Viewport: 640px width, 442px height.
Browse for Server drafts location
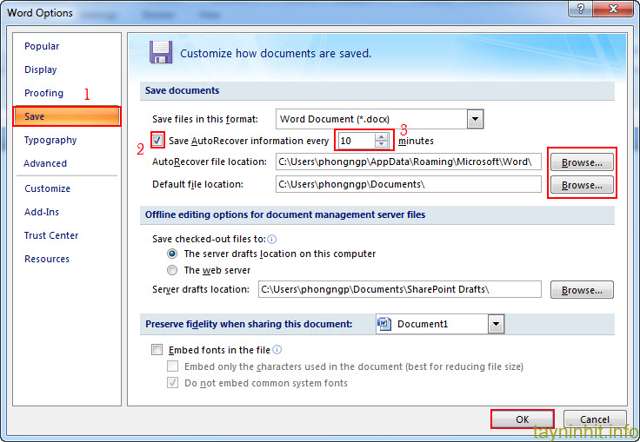click(581, 290)
